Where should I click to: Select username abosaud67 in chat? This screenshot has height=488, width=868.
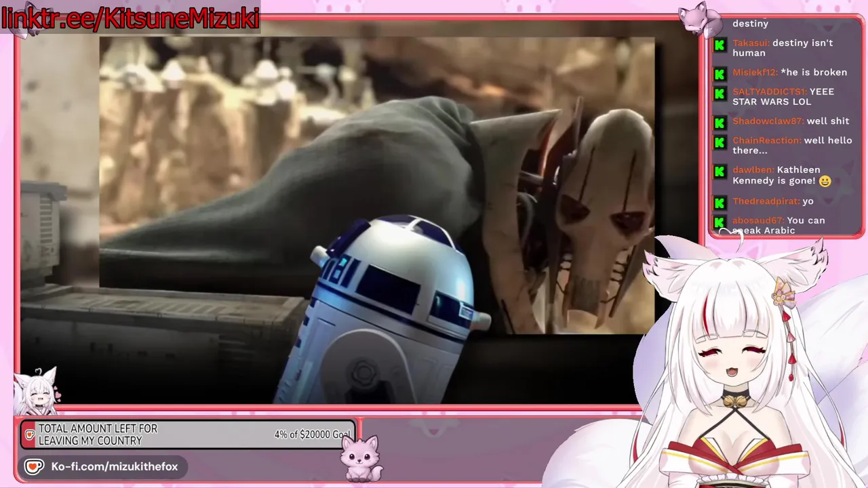(757, 220)
